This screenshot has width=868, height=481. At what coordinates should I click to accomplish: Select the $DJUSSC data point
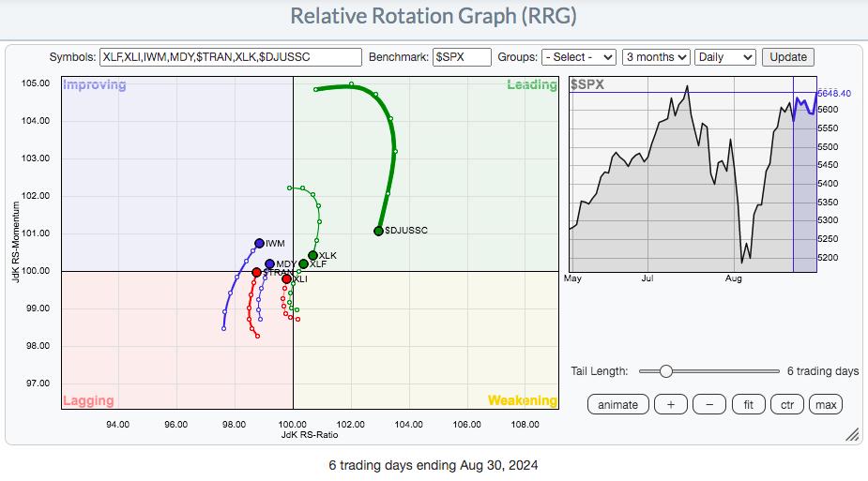378,231
